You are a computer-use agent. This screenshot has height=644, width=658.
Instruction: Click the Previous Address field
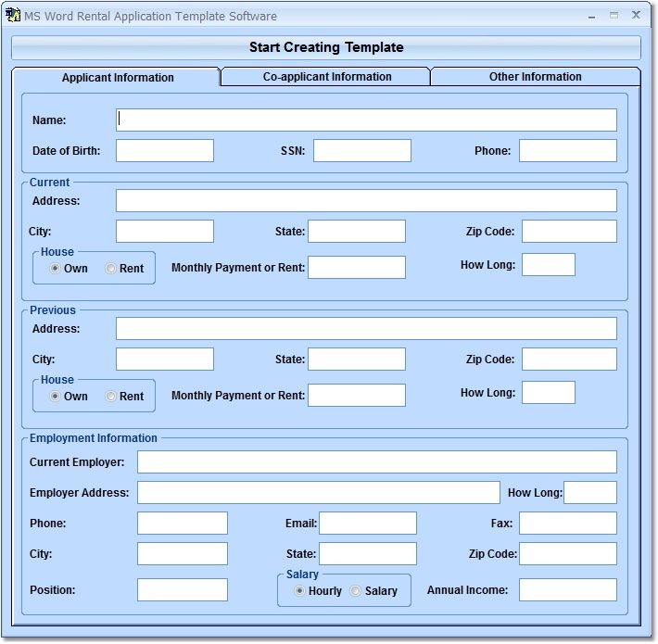pyautogui.click(x=366, y=329)
